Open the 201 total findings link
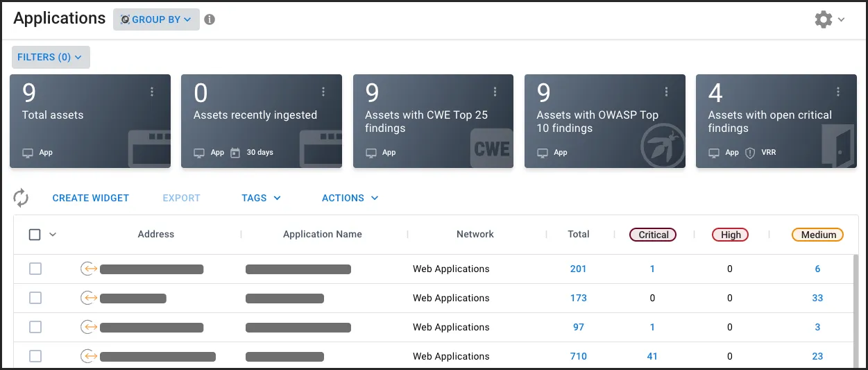The width and height of the screenshot is (868, 370). (x=579, y=269)
